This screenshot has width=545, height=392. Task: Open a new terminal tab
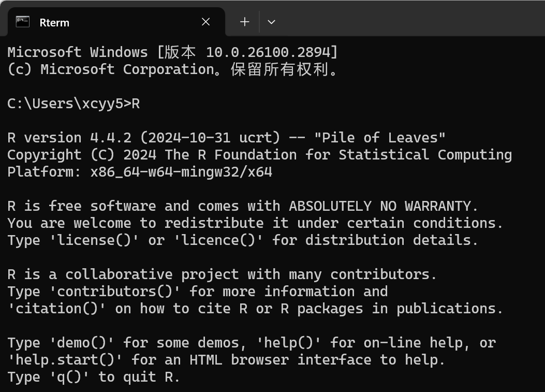tap(245, 22)
